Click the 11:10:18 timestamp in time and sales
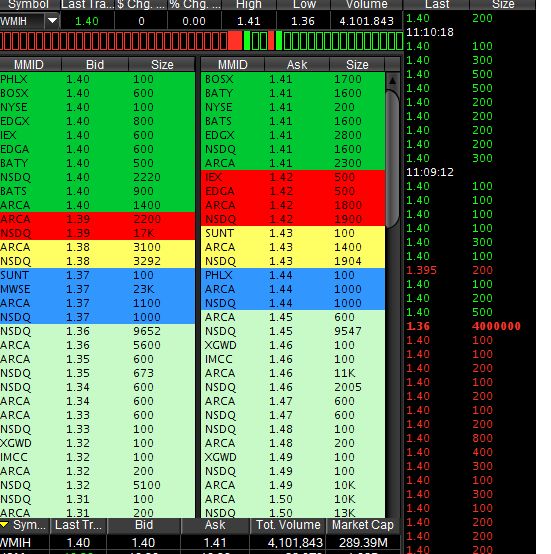 coord(429,32)
